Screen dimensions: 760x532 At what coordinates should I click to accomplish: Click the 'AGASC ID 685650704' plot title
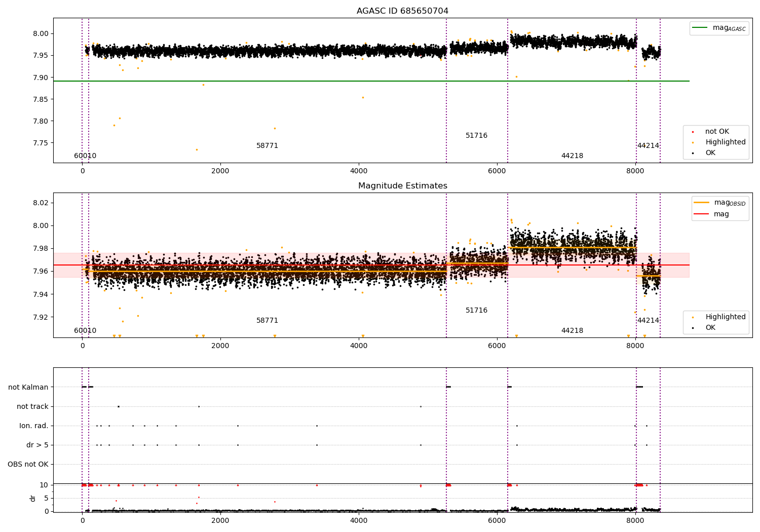(x=402, y=11)
